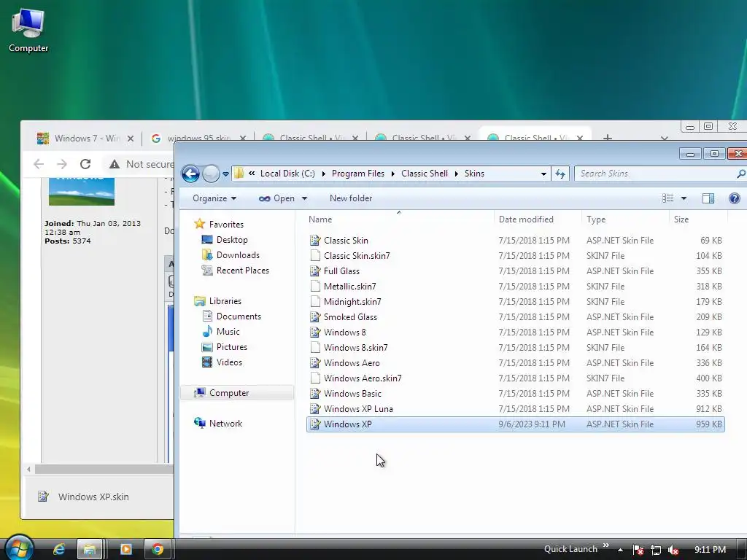
Task: Expand the Open button dropdown arrow
Action: coord(304,198)
